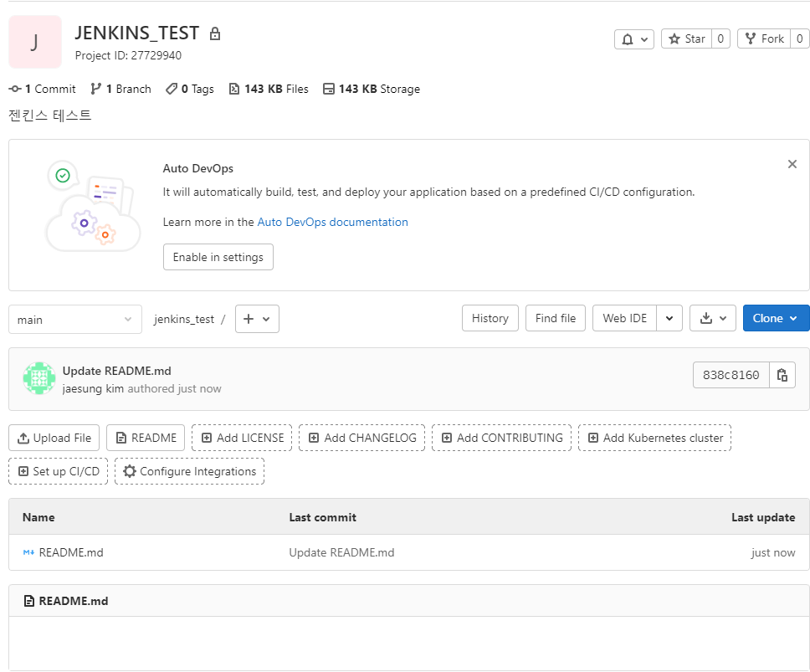Click the star count 0
The height and width of the screenshot is (672, 810).
click(720, 39)
